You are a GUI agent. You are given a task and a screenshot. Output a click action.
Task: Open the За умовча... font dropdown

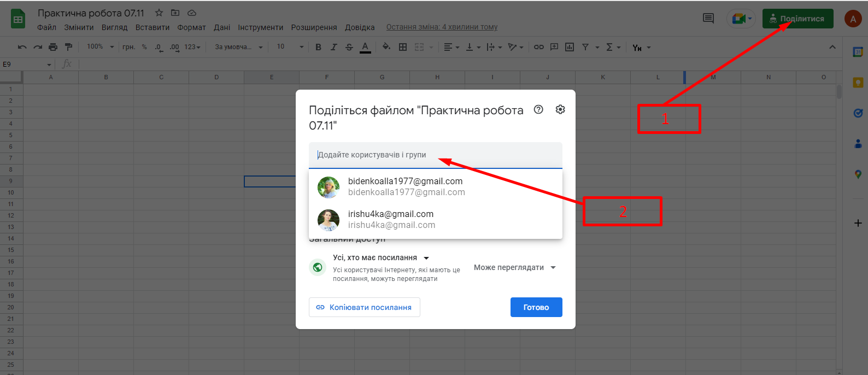239,47
